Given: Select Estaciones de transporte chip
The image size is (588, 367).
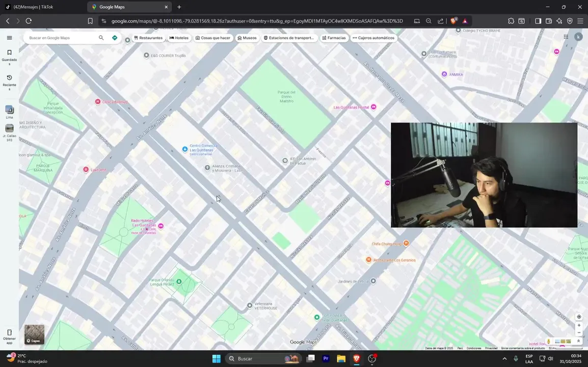Looking at the screenshot, I should 289,38.
